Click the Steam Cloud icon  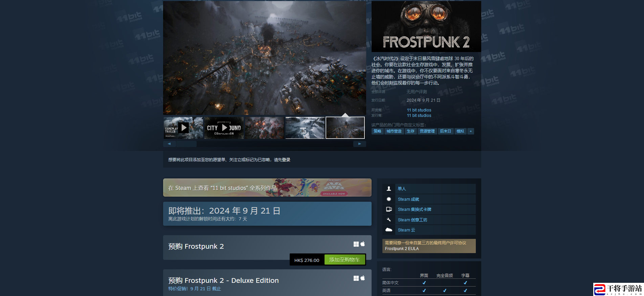[x=389, y=230]
